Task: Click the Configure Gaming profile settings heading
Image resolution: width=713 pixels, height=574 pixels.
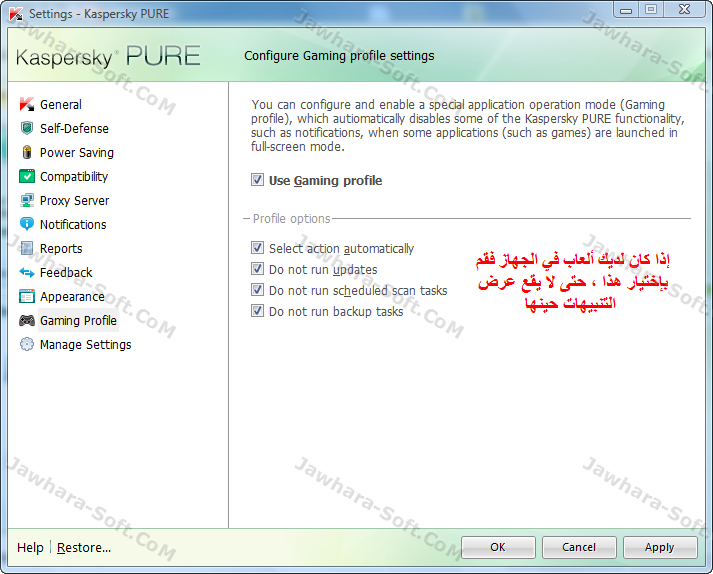Action: pyautogui.click(x=339, y=56)
